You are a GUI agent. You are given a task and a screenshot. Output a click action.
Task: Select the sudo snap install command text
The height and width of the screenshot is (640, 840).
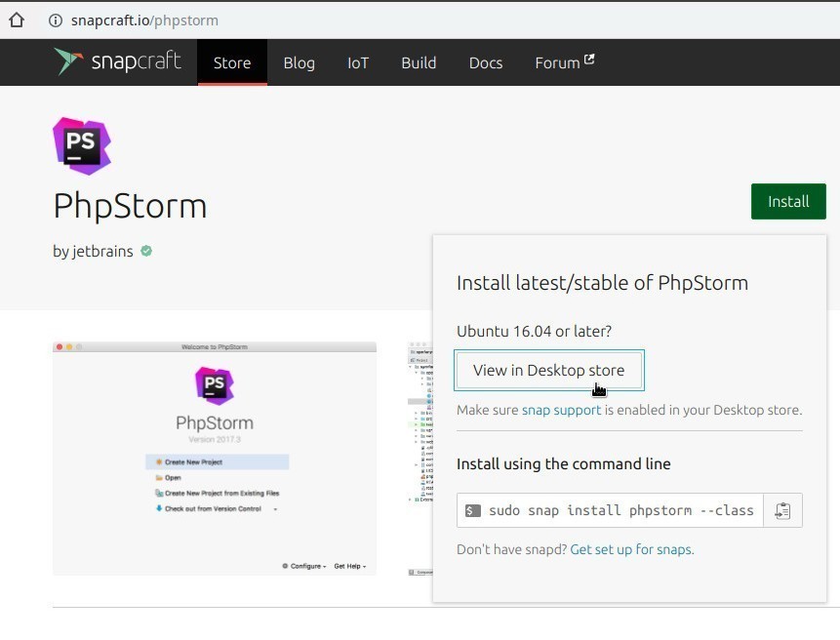pos(621,509)
